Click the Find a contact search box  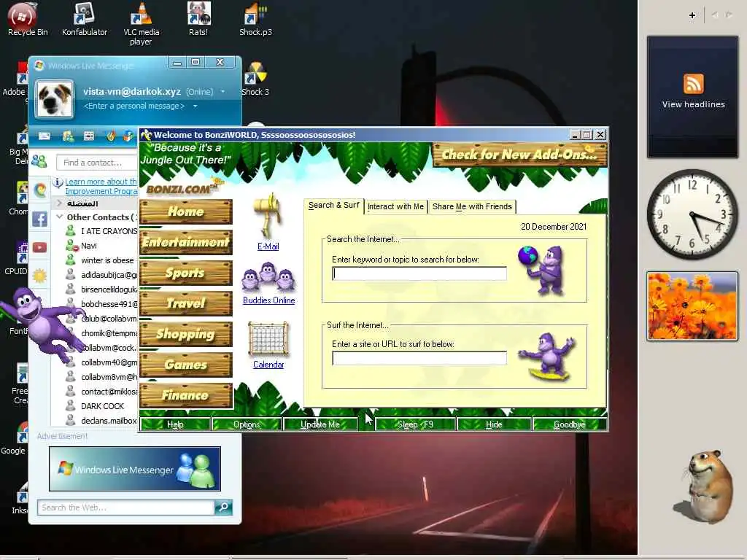tap(97, 163)
